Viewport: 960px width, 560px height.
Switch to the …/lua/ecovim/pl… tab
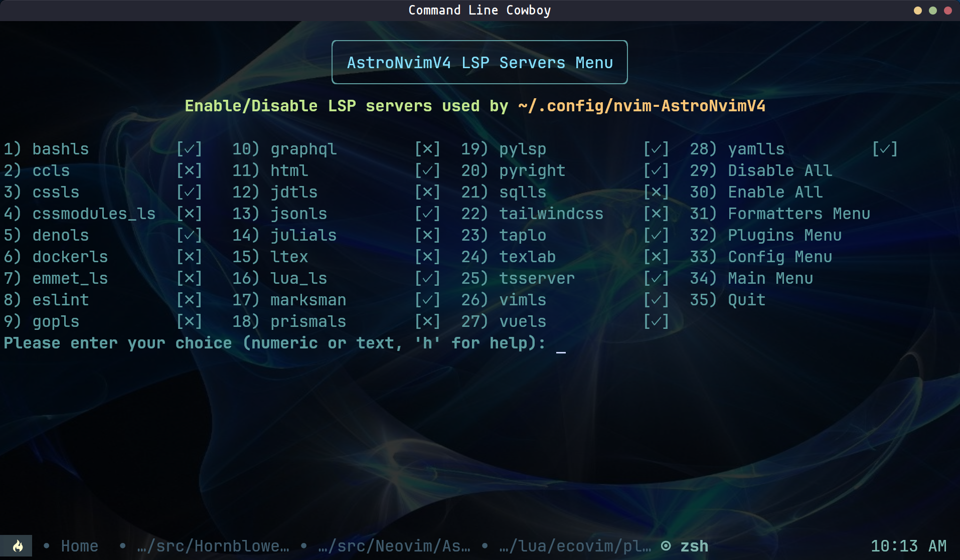575,546
